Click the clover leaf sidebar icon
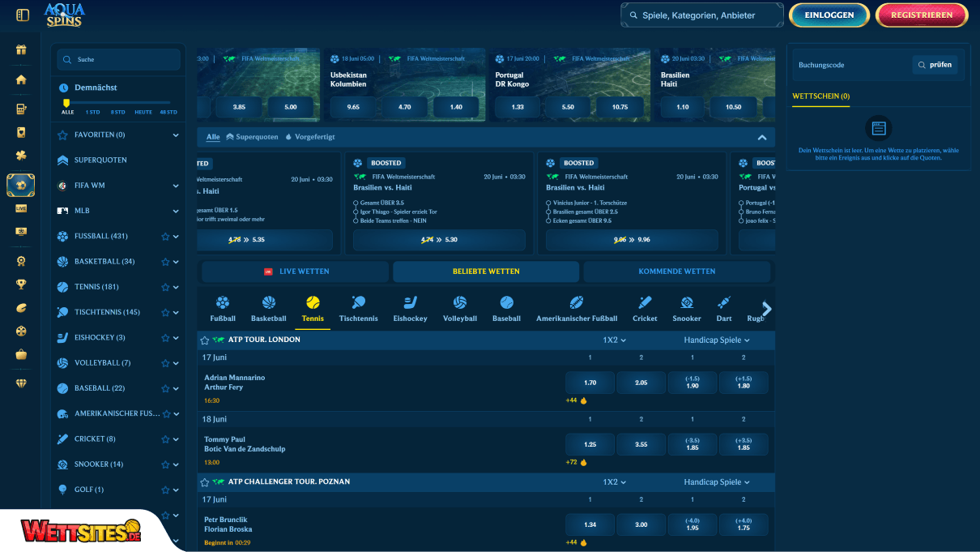The width and height of the screenshot is (980, 552). [21, 155]
